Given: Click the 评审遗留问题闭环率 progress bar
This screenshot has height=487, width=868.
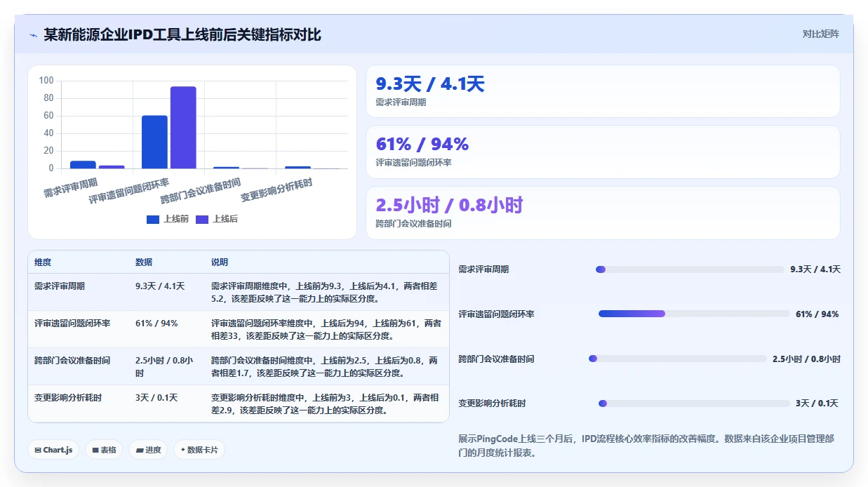Looking at the screenshot, I should tap(694, 314).
